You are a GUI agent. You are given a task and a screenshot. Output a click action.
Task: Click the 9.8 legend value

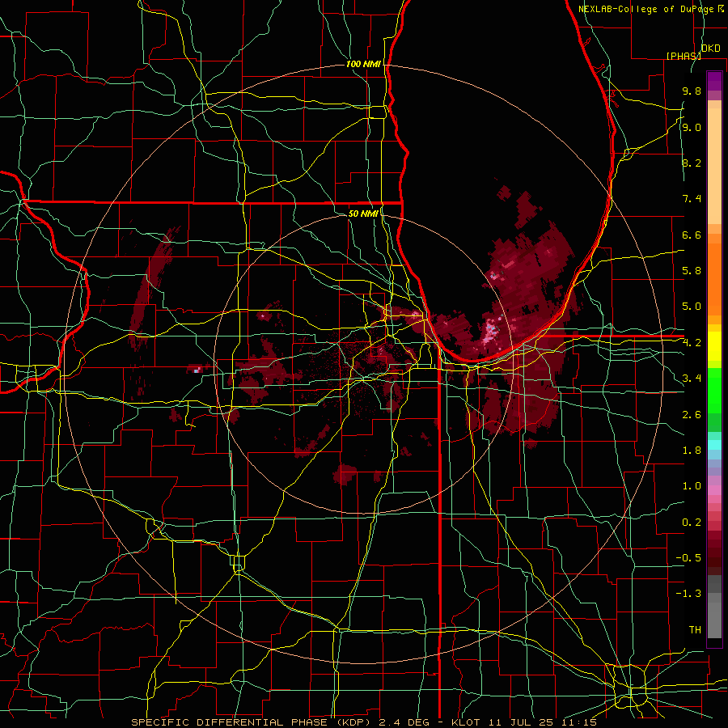coord(692,91)
